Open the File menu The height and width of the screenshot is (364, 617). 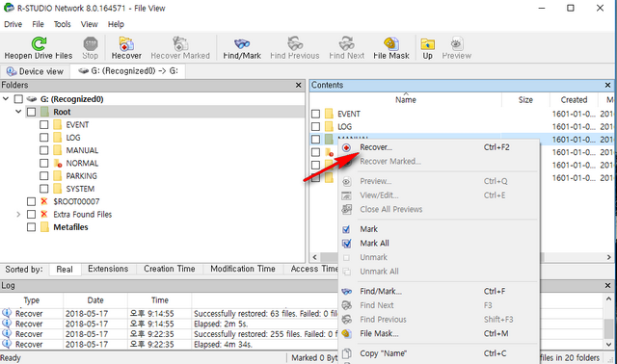pos(38,24)
